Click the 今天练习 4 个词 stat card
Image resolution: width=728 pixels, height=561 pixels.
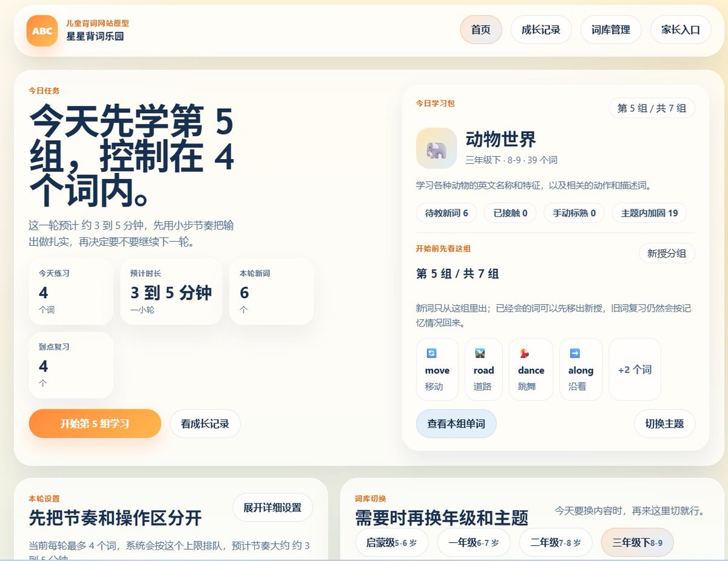pyautogui.click(x=71, y=291)
